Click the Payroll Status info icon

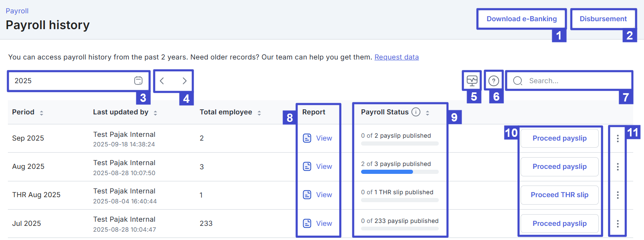[x=416, y=112]
